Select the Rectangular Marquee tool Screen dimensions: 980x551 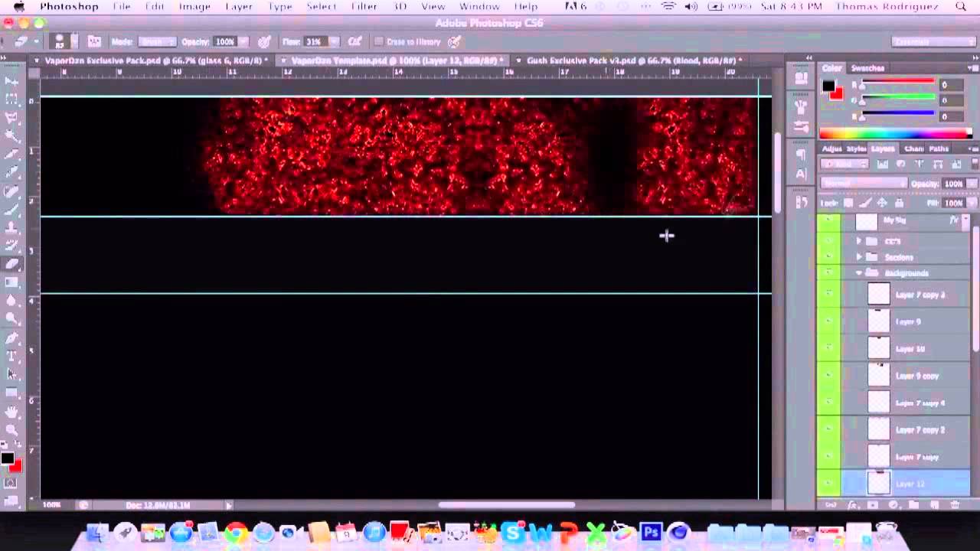pyautogui.click(x=11, y=99)
